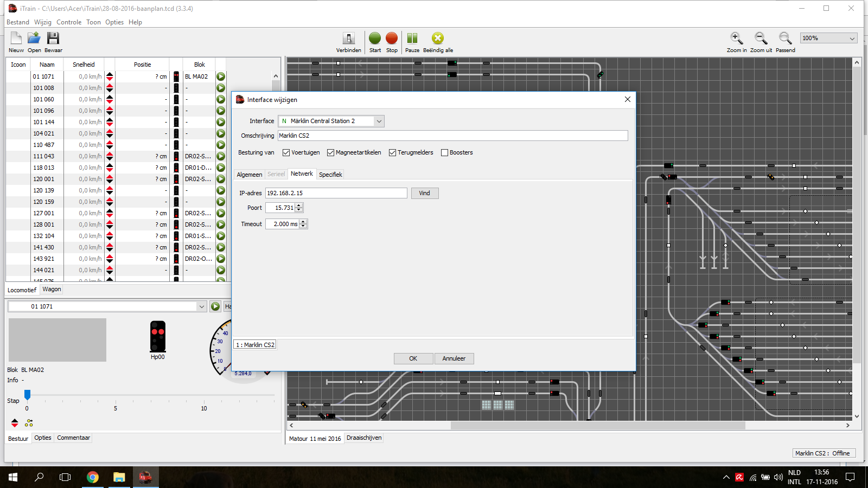Open the Windows notification center

click(x=850, y=477)
